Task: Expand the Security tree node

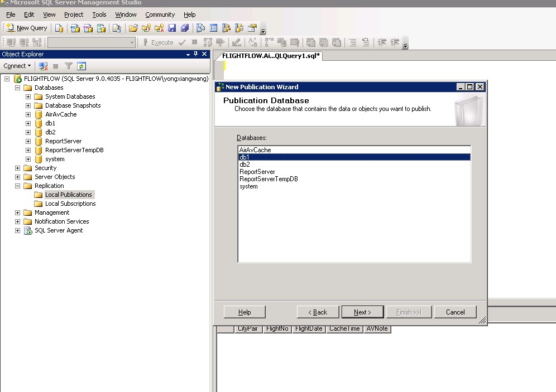Action: (x=17, y=168)
